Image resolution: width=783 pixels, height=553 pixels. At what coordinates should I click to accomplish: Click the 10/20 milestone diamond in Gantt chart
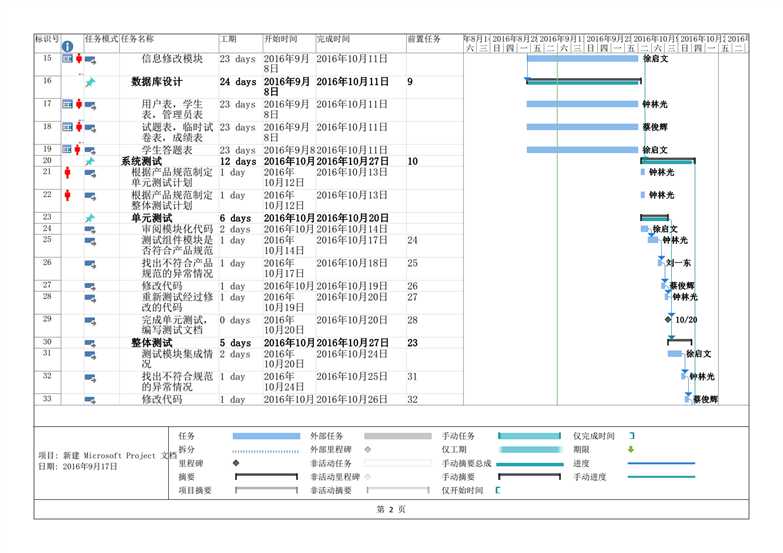(668, 319)
